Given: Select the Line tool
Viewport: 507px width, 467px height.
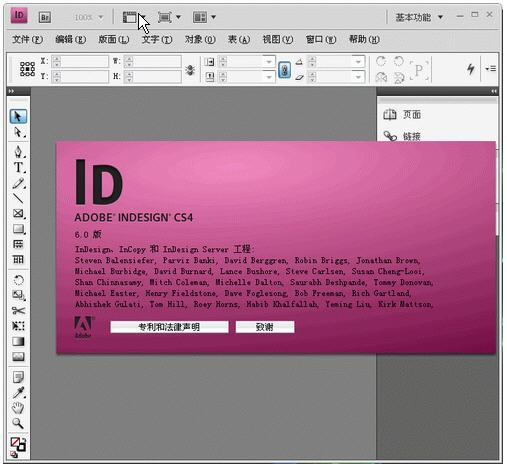Looking at the screenshot, I should point(18,198).
